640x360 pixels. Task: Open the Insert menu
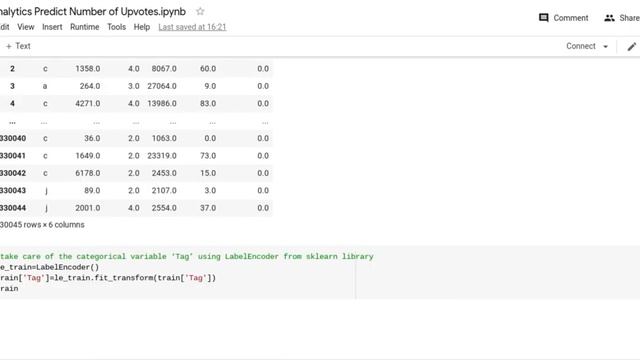[x=52, y=27]
